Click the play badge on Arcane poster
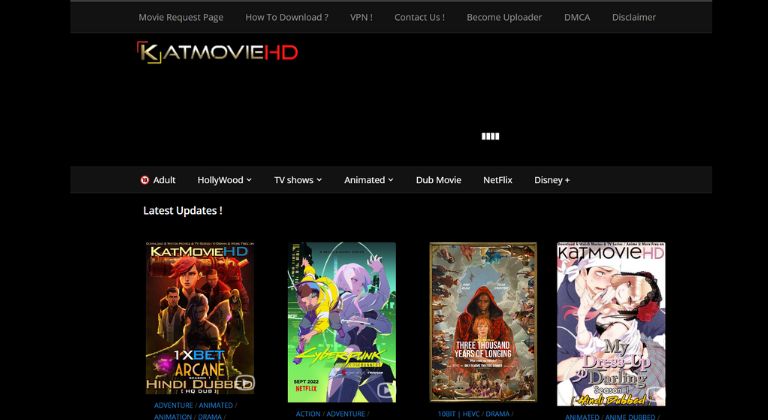This screenshot has height=420, width=768. point(244,382)
